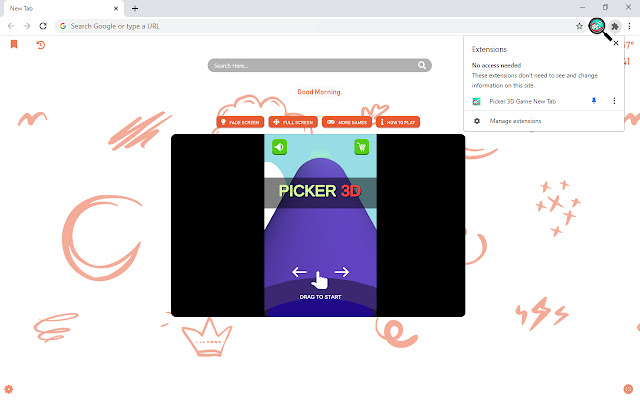640x400 pixels.
Task: Click the No access needed heading
Action: click(496, 65)
